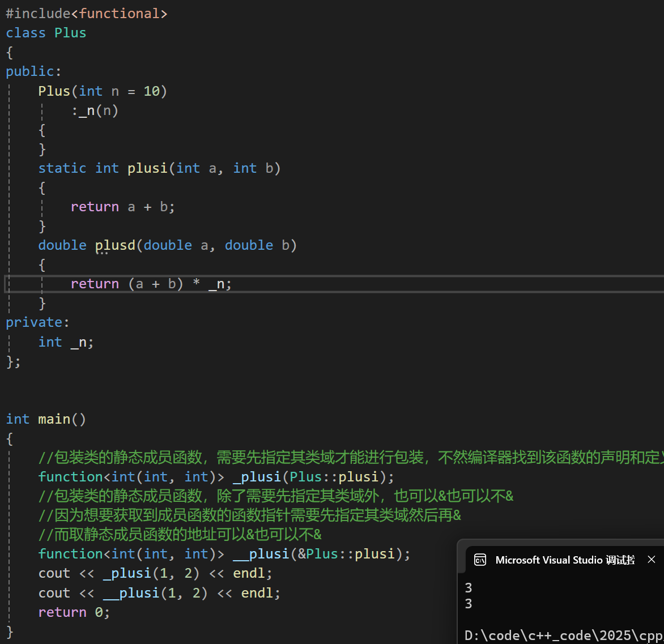Click the console window icon in debug tab
This screenshot has height=644, width=664.
[x=480, y=560]
